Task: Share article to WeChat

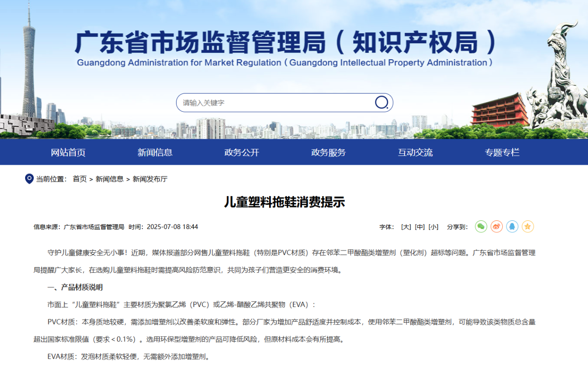Action: click(x=481, y=226)
